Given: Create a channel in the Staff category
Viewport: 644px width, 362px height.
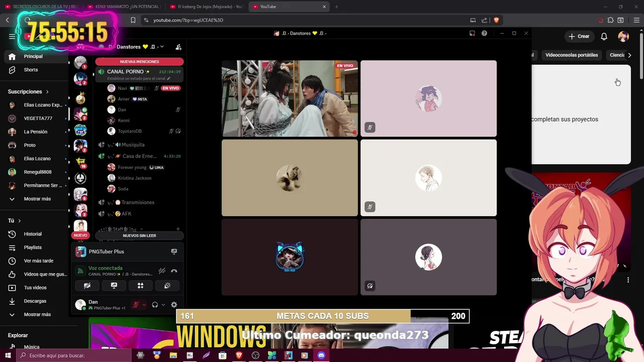Looking at the screenshot, I should [178, 229].
